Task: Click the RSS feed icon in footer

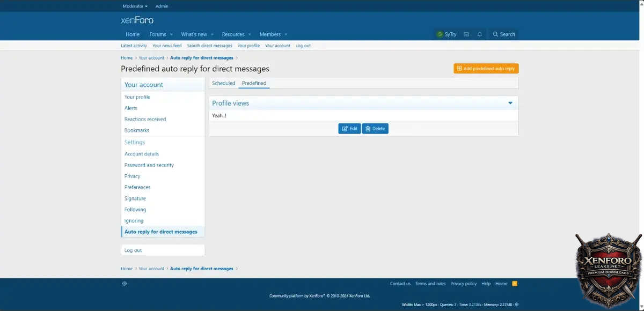Action: click(x=515, y=284)
